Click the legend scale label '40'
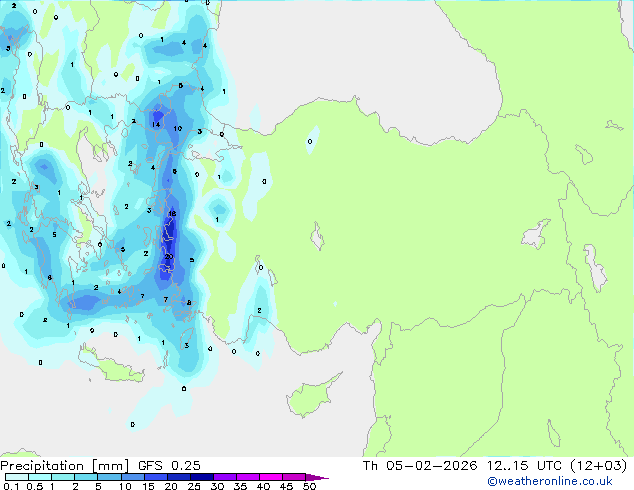 click(x=263, y=486)
